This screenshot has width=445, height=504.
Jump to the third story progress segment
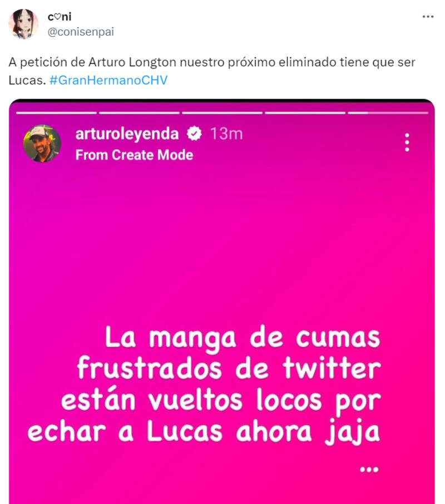[x=222, y=113]
